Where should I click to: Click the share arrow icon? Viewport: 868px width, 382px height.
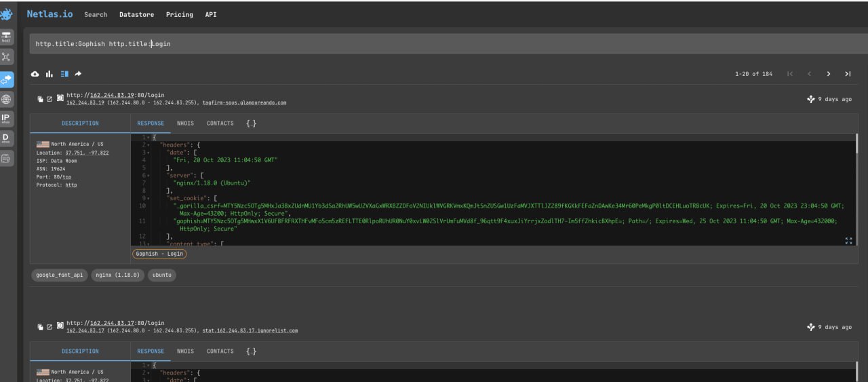78,73
